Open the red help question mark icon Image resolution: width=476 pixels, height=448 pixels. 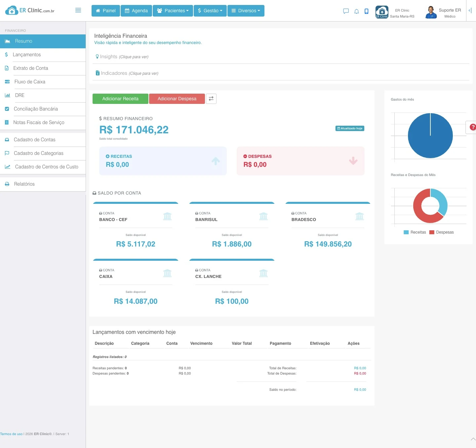(473, 127)
